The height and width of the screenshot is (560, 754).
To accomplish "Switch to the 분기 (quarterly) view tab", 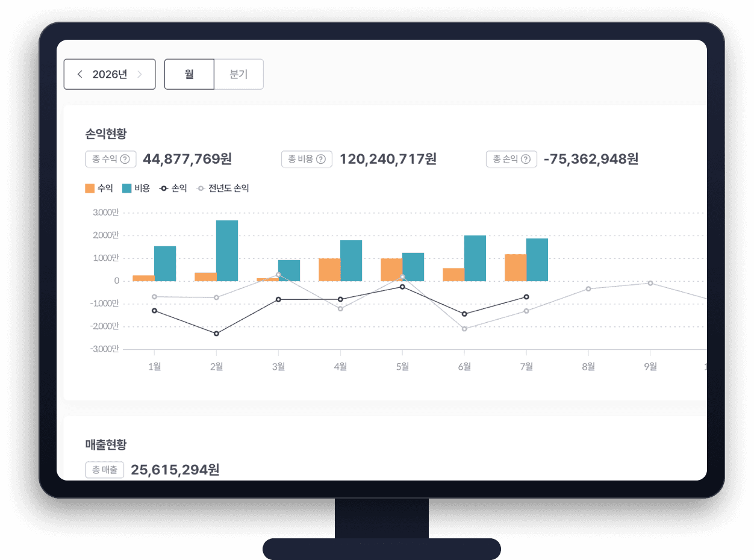I will pos(238,74).
